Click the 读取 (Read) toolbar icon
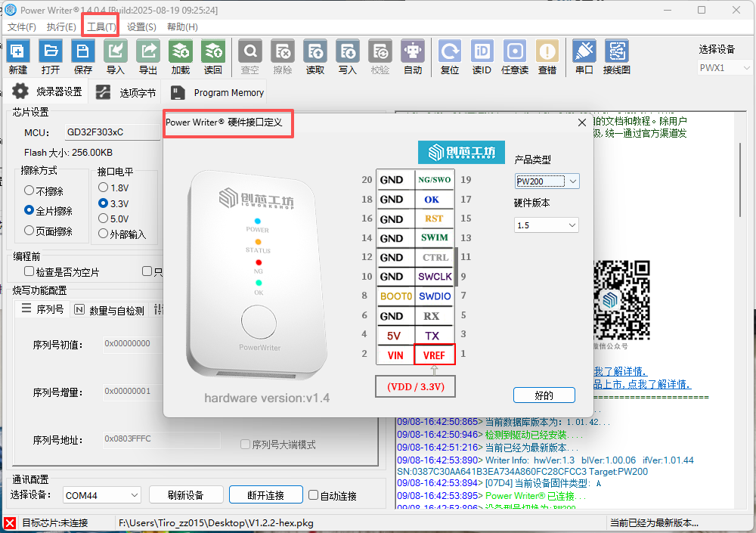Viewport: 756px width, 533px height. (315, 51)
